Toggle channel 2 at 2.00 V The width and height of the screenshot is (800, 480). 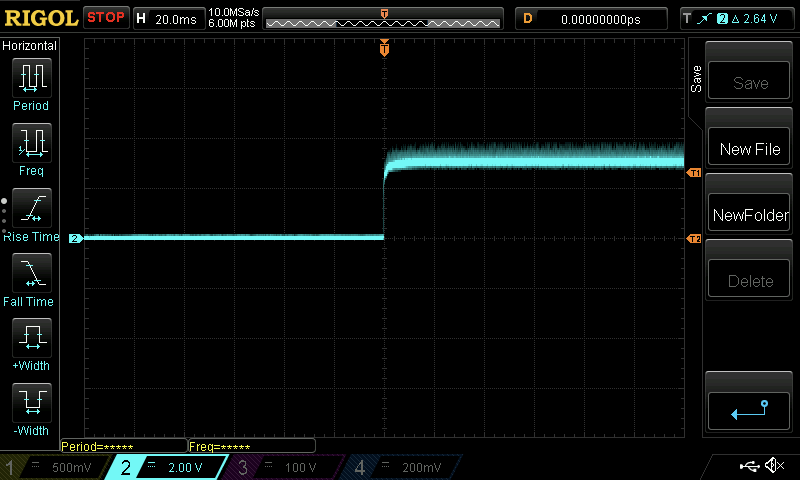pos(165,468)
